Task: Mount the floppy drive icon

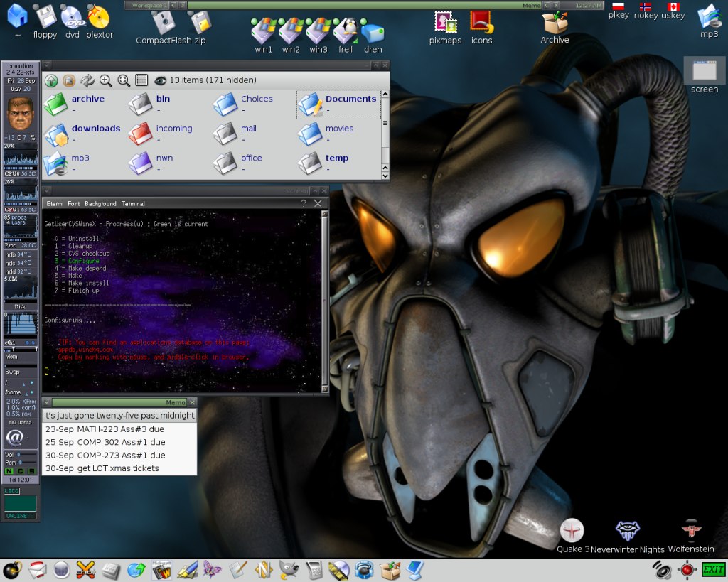Action: click(x=45, y=21)
